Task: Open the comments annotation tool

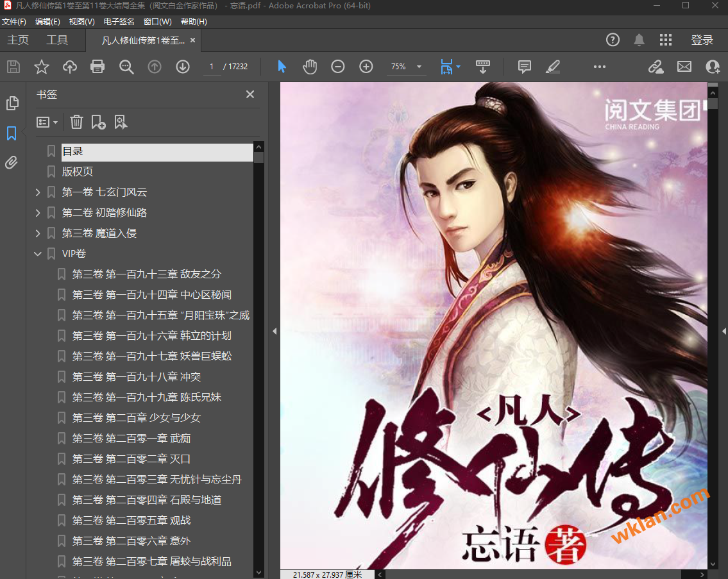Action: (525, 66)
